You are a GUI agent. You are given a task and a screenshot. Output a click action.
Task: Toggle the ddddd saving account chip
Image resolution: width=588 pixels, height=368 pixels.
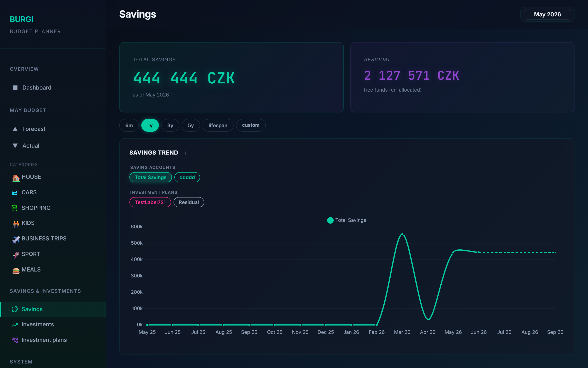pyautogui.click(x=187, y=177)
